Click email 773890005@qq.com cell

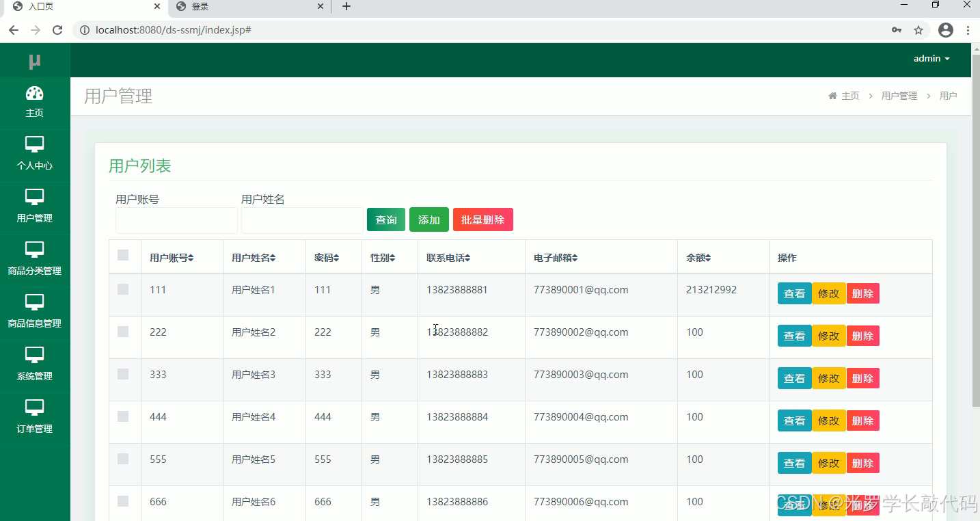581,459
